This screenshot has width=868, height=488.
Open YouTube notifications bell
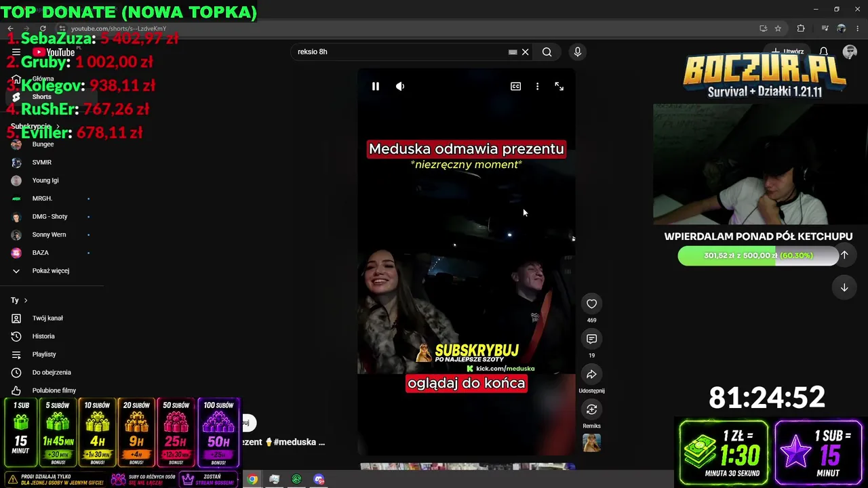click(x=823, y=52)
